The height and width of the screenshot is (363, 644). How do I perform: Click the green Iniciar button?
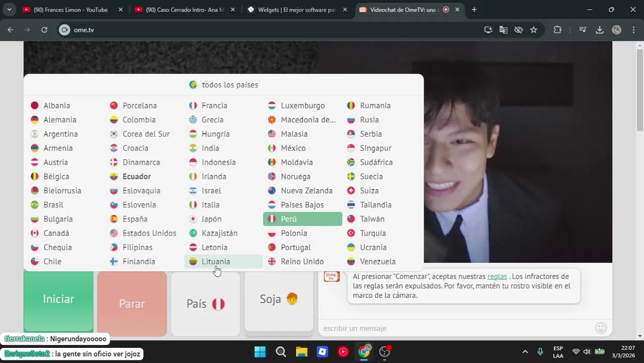(x=58, y=300)
